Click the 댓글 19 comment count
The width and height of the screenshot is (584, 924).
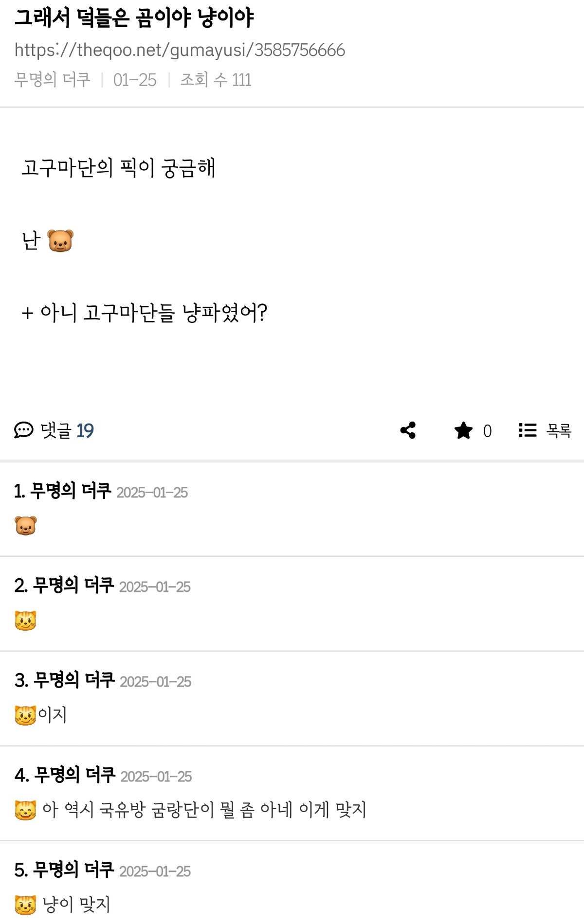[x=67, y=430]
